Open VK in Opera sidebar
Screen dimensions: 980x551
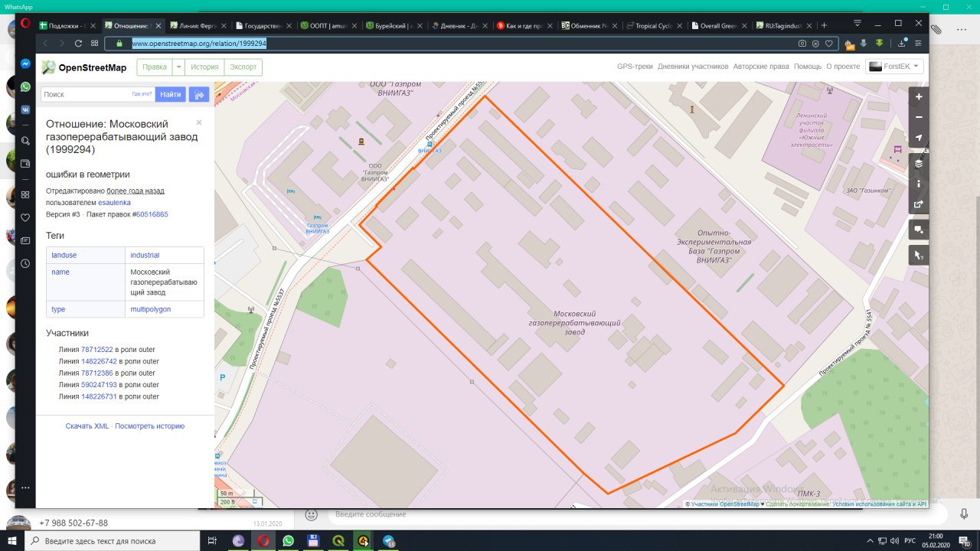pyautogui.click(x=25, y=109)
